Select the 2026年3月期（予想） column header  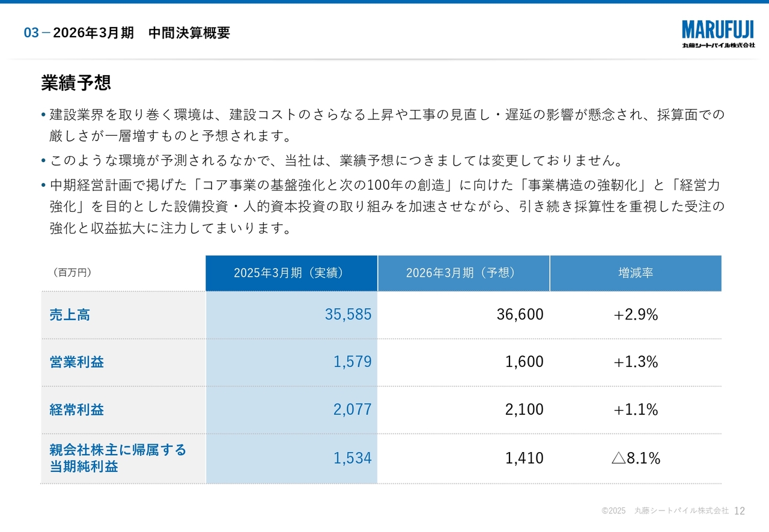pos(463,273)
